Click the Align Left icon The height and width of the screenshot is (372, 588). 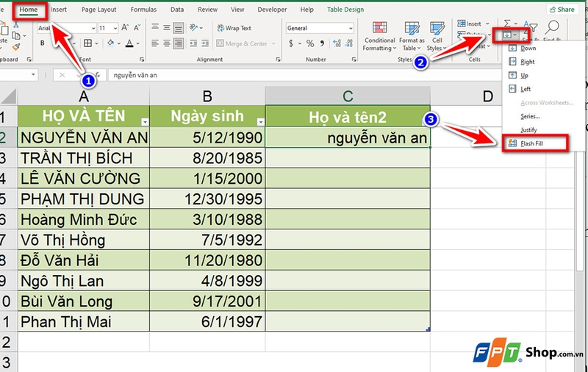(x=155, y=43)
